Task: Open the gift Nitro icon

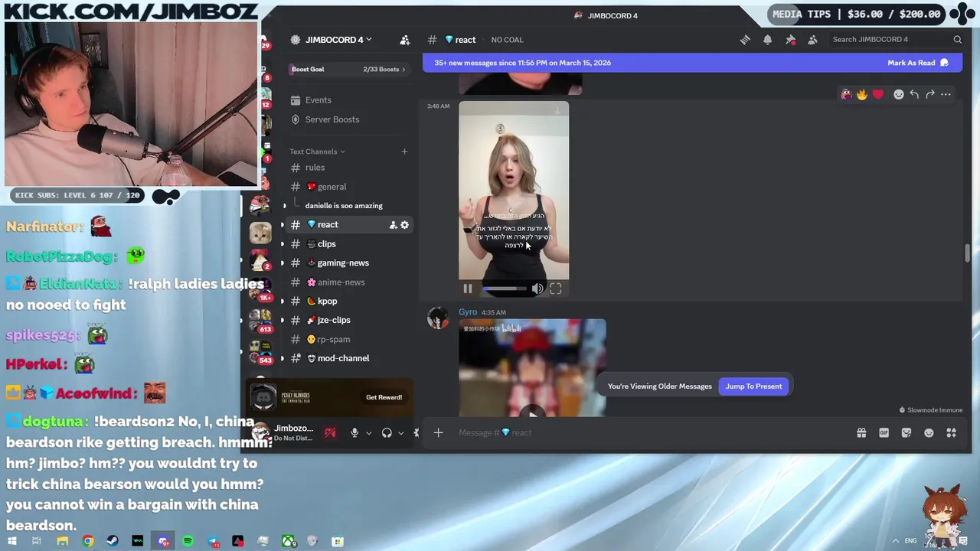Action: tap(861, 433)
